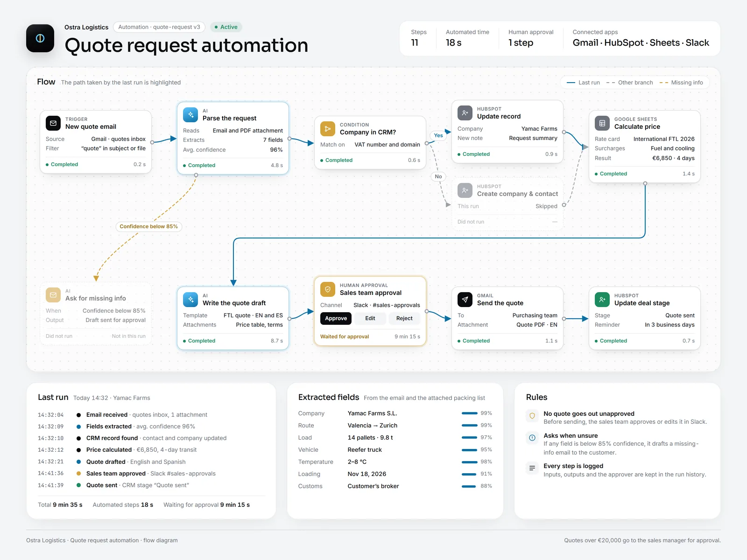Click the Connected apps Gmail · HubSpot · Sheets · Slack text
Image resolution: width=747 pixels, height=560 pixels.
(641, 43)
